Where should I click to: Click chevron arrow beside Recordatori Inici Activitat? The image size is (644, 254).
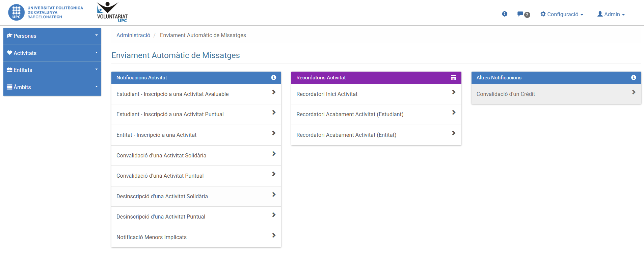pos(454,92)
